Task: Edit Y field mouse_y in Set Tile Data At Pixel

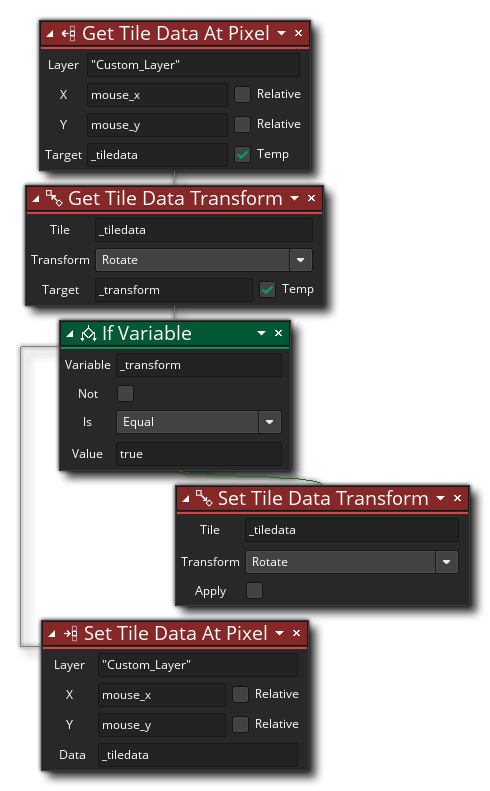Action: [x=162, y=725]
